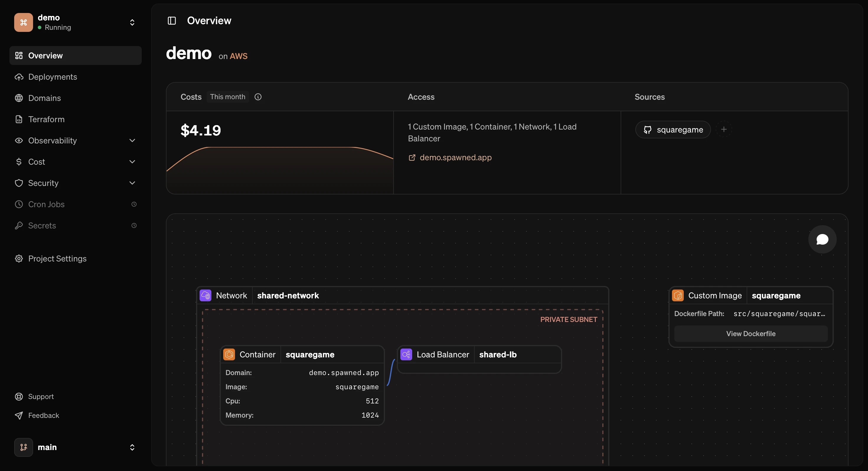The height and width of the screenshot is (471, 868).
Task: Open Project Settings
Action: (57, 259)
